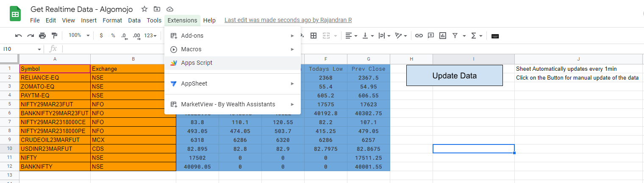Select column G header
The width and height of the screenshot is (644, 183).
(x=369, y=59)
